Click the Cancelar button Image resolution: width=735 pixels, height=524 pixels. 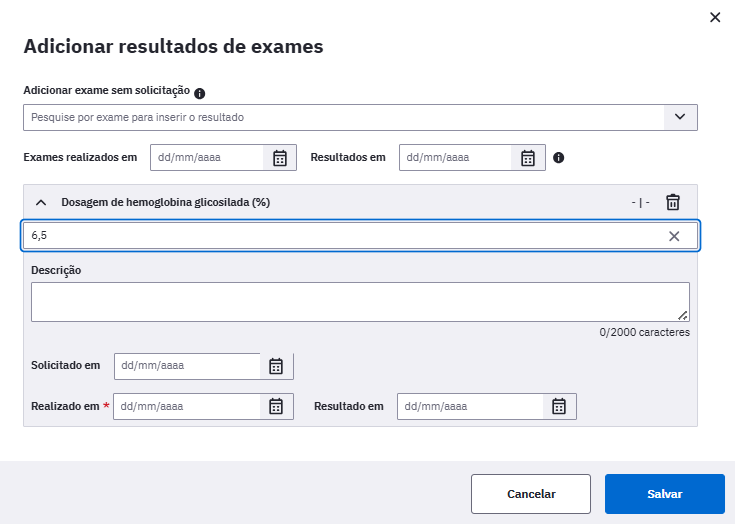(x=531, y=494)
